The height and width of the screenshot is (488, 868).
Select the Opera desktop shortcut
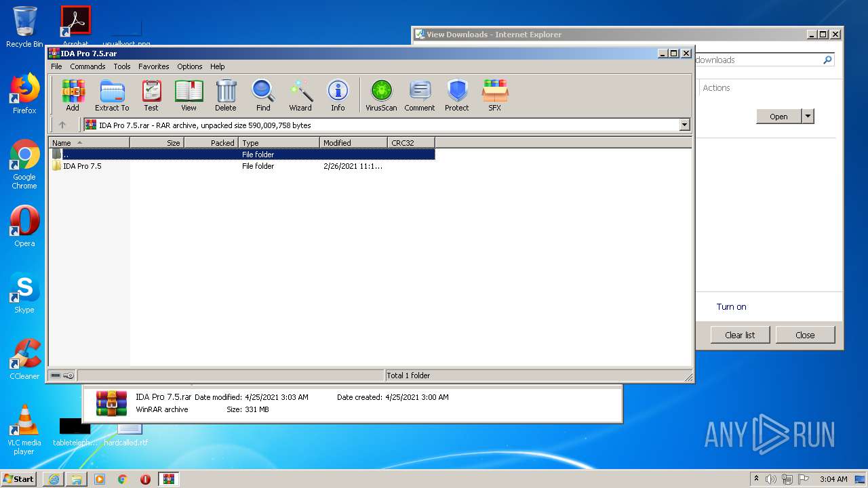(24, 226)
